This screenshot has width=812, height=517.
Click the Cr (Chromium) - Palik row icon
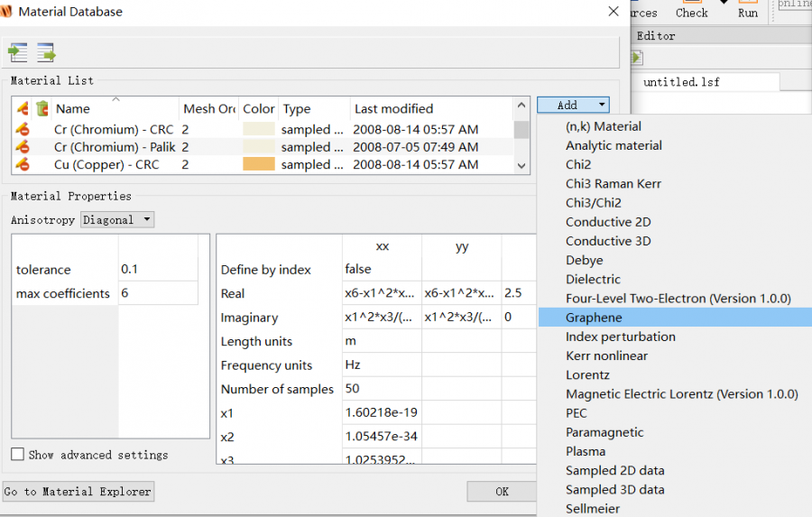[x=23, y=147]
